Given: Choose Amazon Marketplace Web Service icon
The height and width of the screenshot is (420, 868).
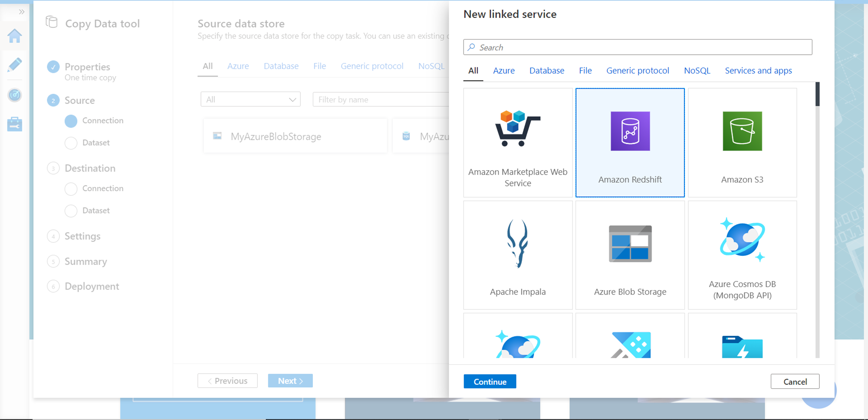Looking at the screenshot, I should click(518, 129).
